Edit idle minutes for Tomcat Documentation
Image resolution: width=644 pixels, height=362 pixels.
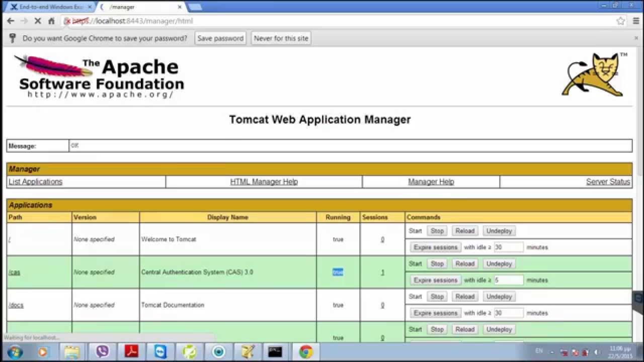click(x=509, y=313)
